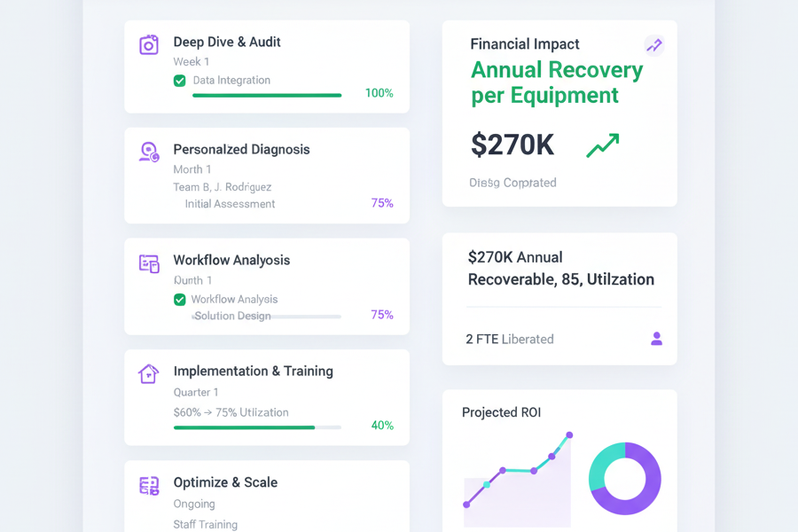Click the purple user icon beside FTE Liberated

point(656,339)
